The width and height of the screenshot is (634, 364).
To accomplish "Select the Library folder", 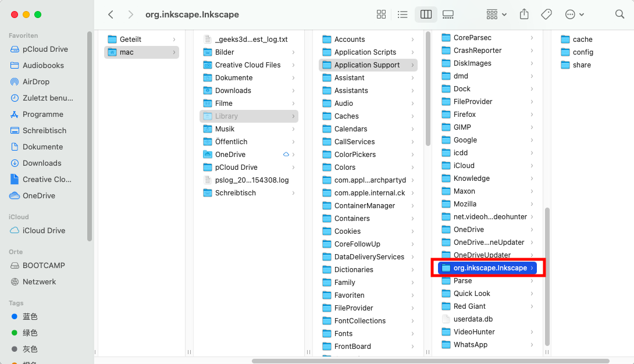I will [249, 116].
